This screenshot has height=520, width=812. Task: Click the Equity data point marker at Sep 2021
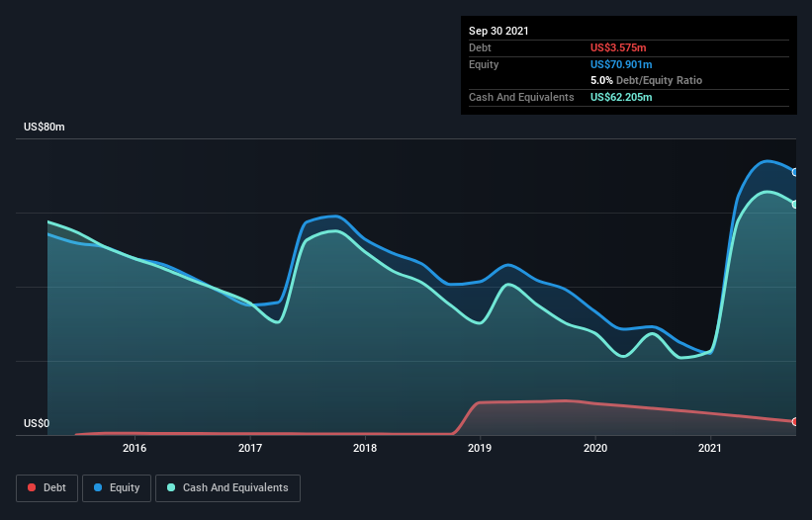coord(795,172)
